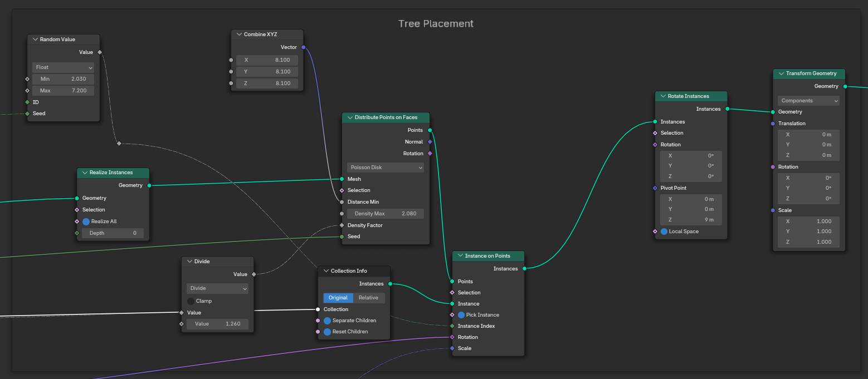
Task: Click Combine XYZ Y value field
Action: 267,72
